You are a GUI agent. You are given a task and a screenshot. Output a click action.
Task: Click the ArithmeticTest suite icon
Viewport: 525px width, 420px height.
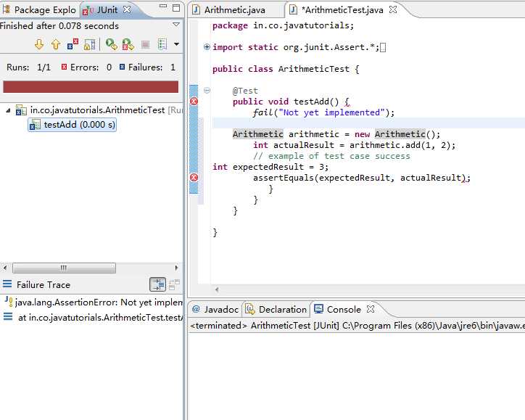point(21,110)
